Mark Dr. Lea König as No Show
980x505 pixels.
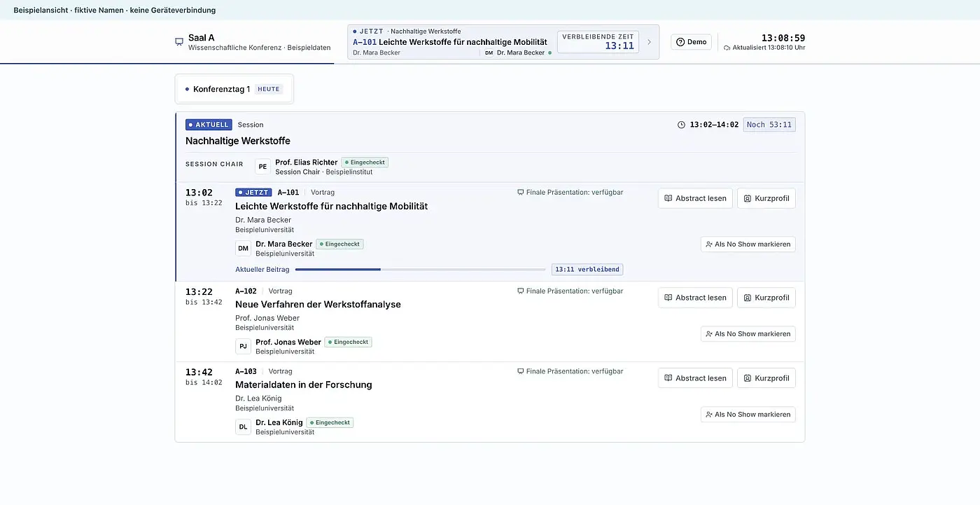748,415
